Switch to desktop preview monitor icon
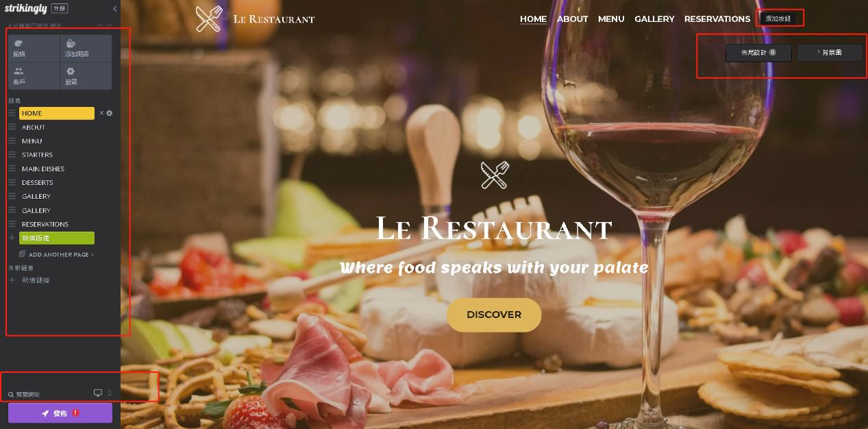 pyautogui.click(x=98, y=393)
